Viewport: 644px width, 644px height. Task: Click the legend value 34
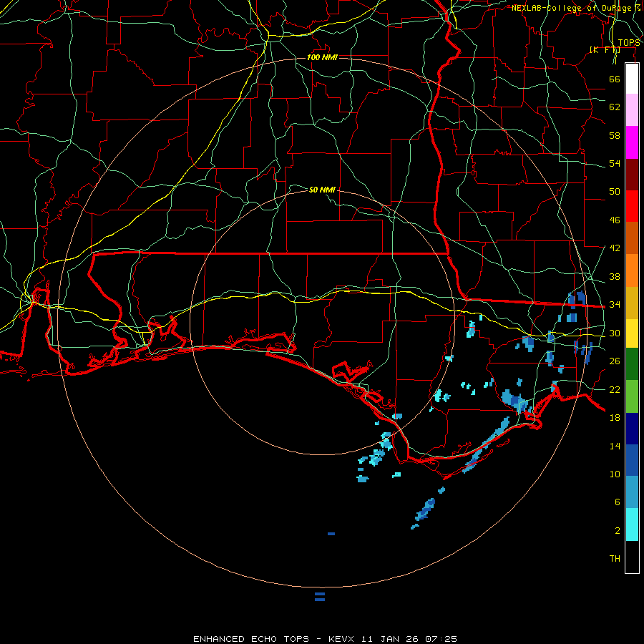tap(615, 305)
